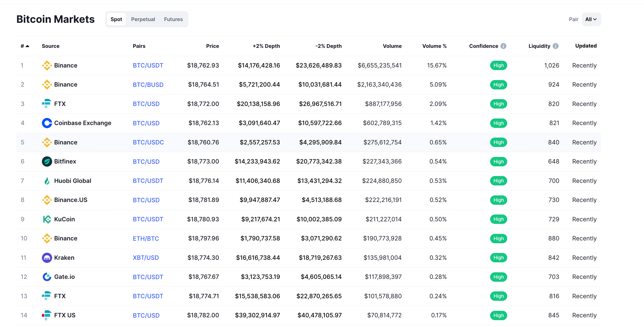Click the Bitfinex logo
644x327 pixels.
pyautogui.click(x=47, y=162)
